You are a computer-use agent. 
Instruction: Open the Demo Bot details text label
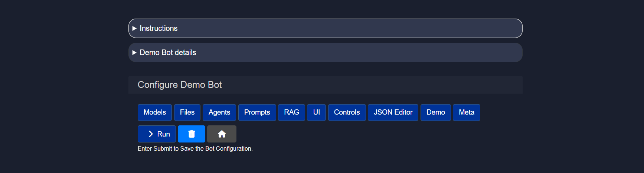(168, 53)
